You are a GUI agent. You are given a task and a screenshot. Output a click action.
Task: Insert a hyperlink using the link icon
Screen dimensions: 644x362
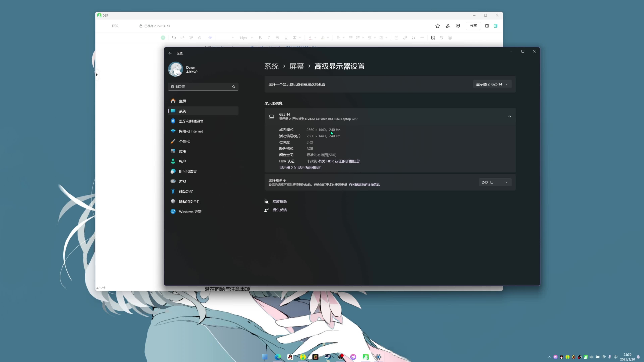405,38
